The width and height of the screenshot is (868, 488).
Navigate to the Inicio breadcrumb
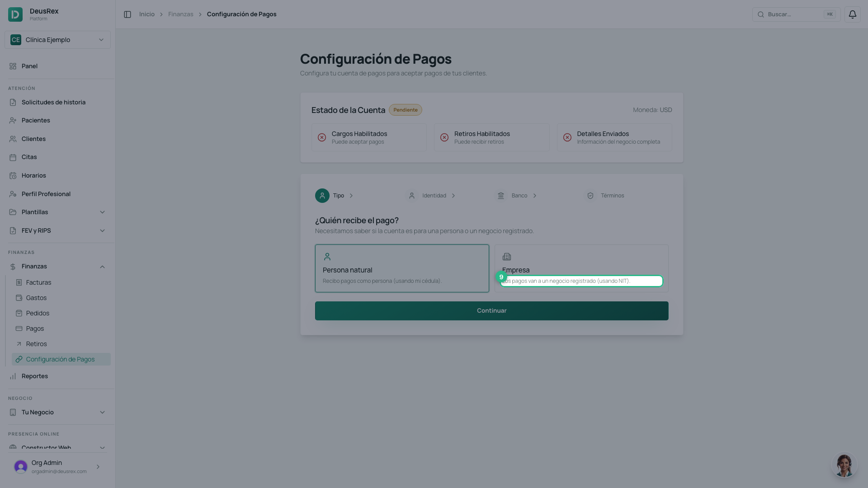click(147, 14)
